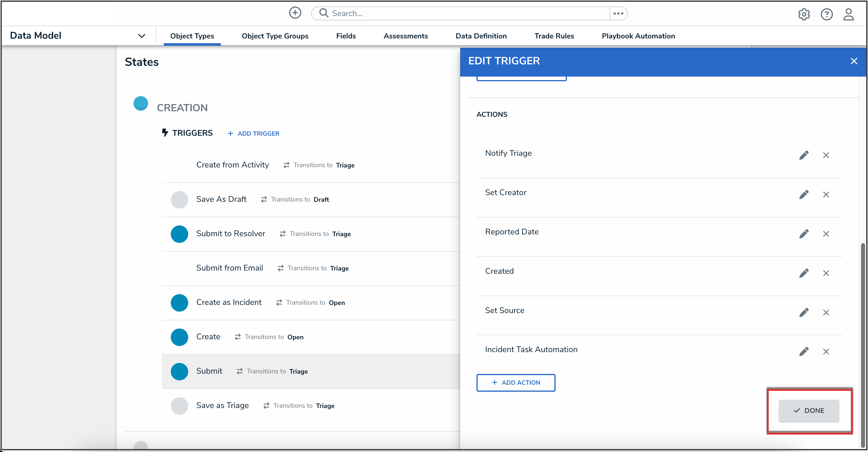Open search options ellipsis menu
This screenshot has height=452, width=868.
click(x=618, y=13)
